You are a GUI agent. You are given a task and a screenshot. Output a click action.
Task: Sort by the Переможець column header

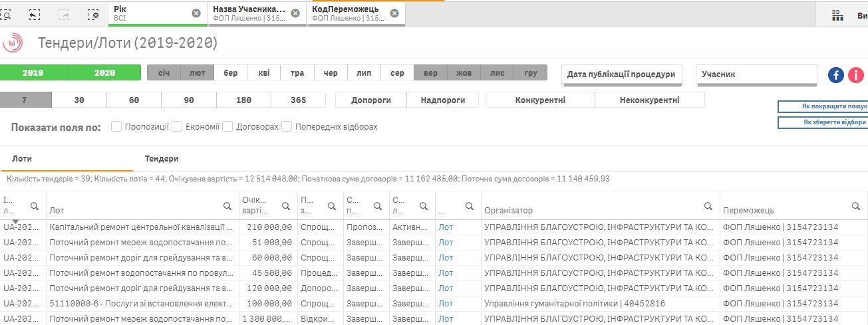tap(748, 211)
